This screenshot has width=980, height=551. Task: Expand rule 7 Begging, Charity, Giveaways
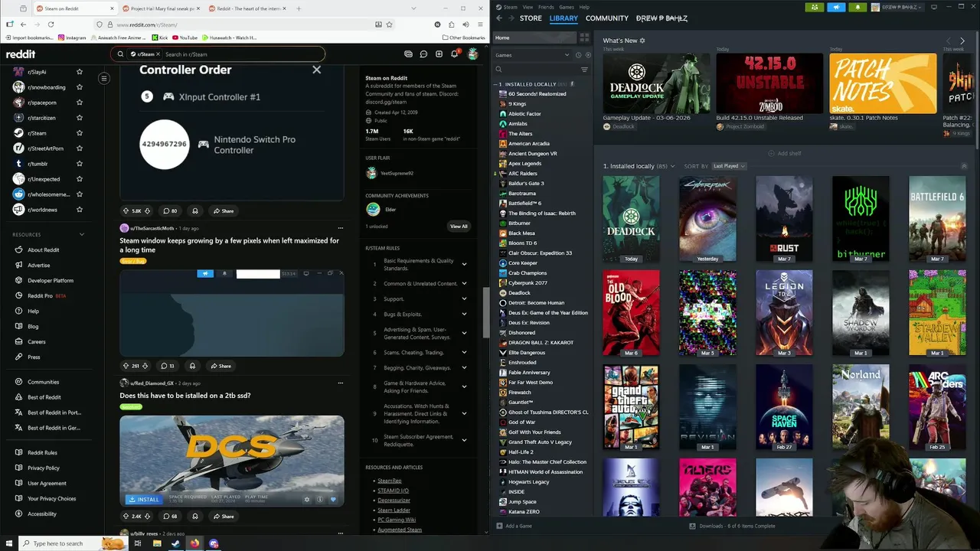click(x=464, y=367)
